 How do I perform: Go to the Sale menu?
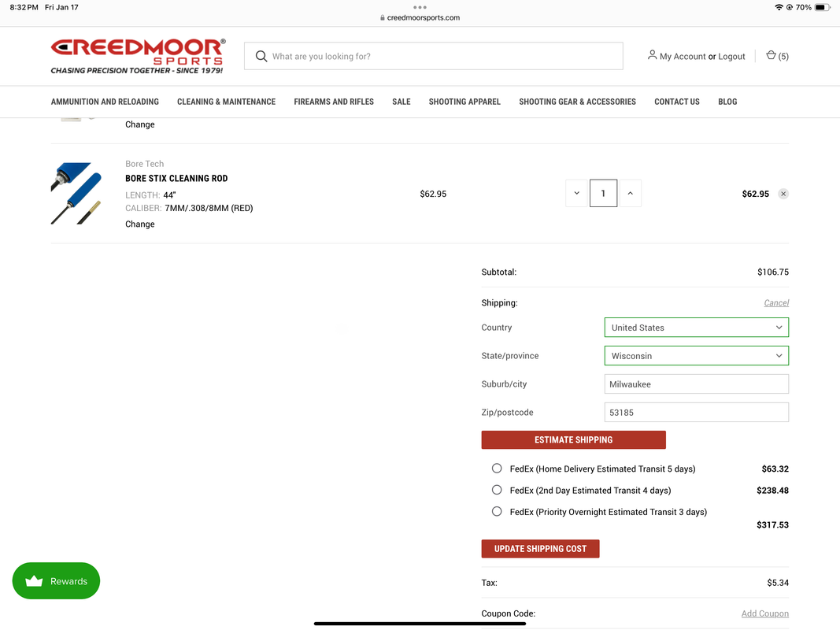tap(401, 102)
